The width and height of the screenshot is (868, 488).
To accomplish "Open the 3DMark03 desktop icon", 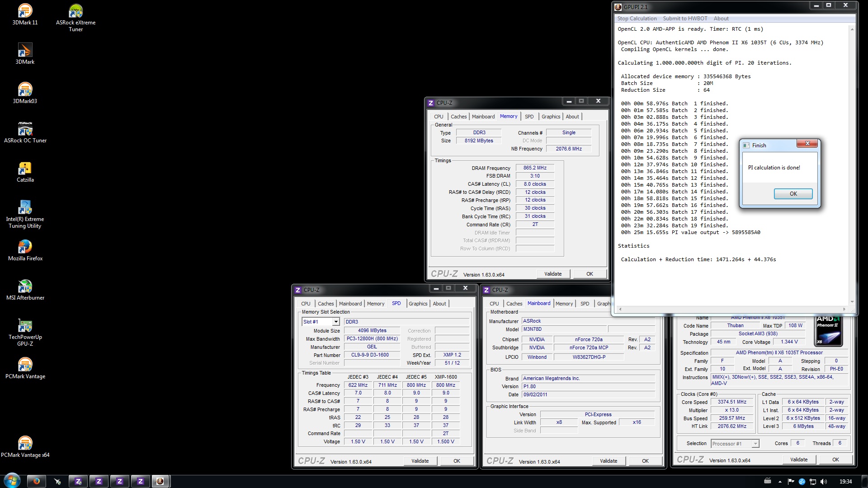I will pyautogui.click(x=25, y=93).
